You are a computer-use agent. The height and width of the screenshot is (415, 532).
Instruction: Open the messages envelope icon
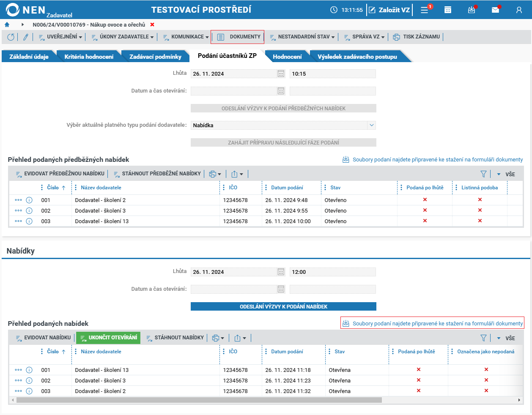click(496, 10)
